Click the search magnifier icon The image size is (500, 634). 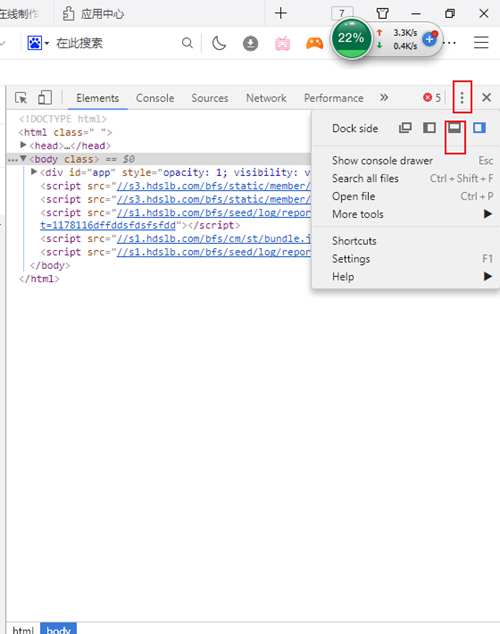point(187,42)
